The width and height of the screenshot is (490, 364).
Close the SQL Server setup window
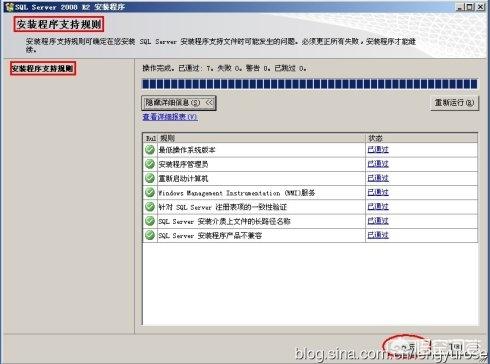click(480, 7)
